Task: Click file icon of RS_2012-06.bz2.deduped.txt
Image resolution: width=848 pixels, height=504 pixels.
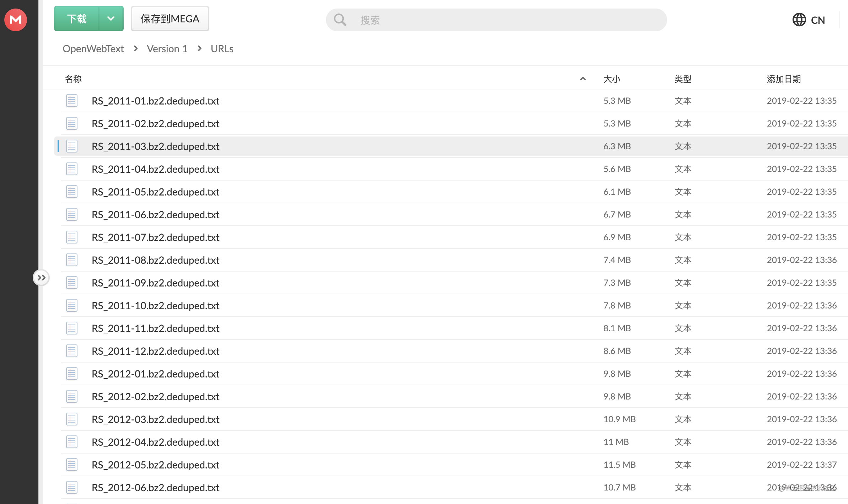Action: click(x=72, y=488)
